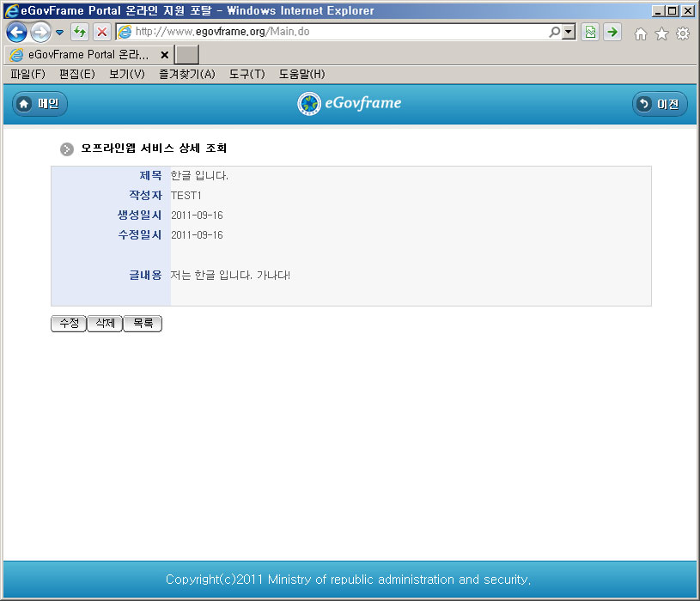Expand the recent pages dropdown arrow
This screenshot has width=700, height=601.
pos(59,33)
